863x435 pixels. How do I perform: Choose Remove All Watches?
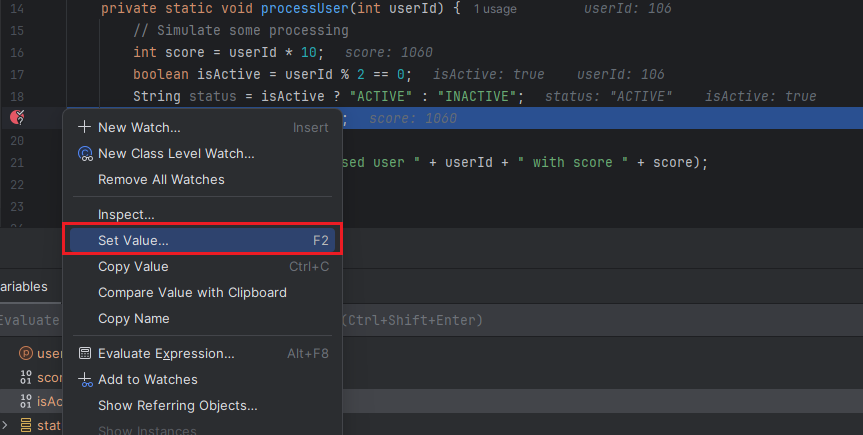click(203, 180)
